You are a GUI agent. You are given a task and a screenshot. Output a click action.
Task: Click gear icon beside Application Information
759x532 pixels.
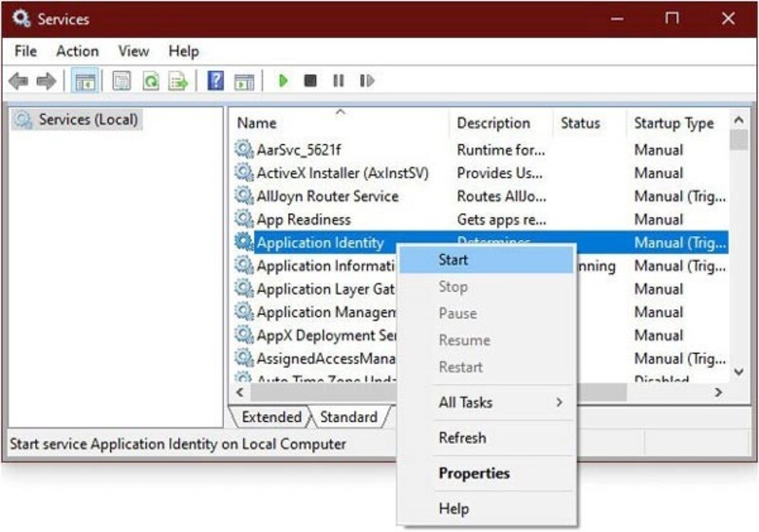[x=244, y=265]
